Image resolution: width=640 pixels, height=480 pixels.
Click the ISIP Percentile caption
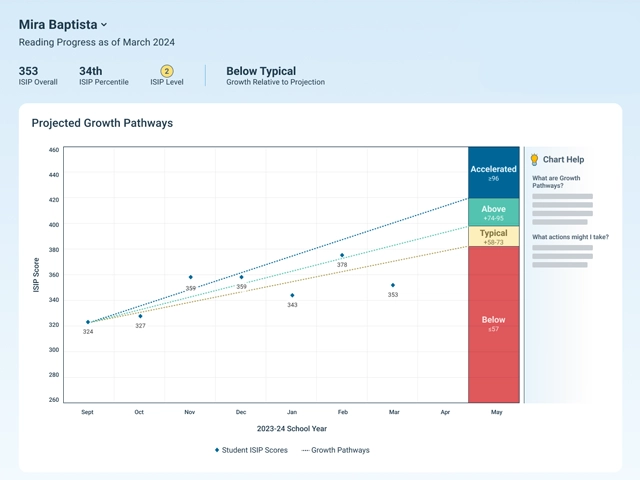pos(104,82)
